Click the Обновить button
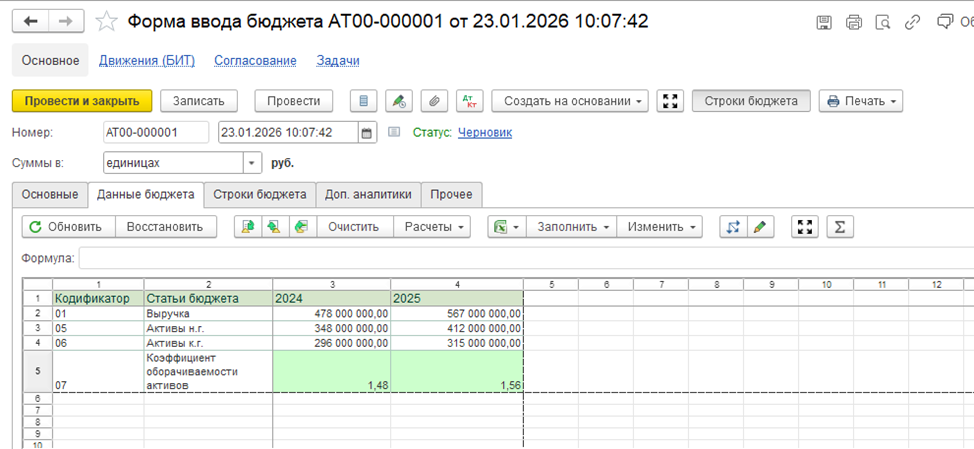Viewport: 974px width, 449px height. [x=69, y=227]
